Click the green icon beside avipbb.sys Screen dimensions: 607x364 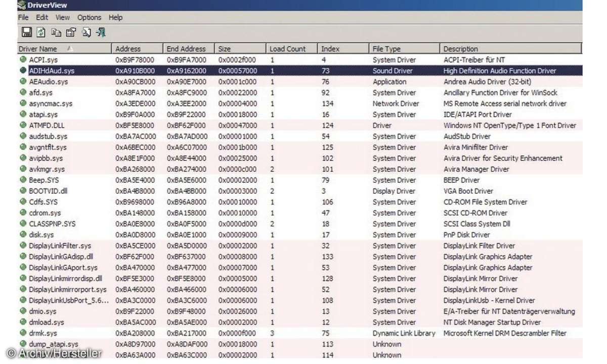tap(23, 158)
